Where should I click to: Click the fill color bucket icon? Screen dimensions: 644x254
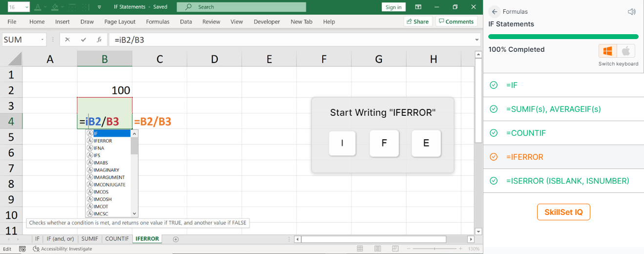(56, 7)
